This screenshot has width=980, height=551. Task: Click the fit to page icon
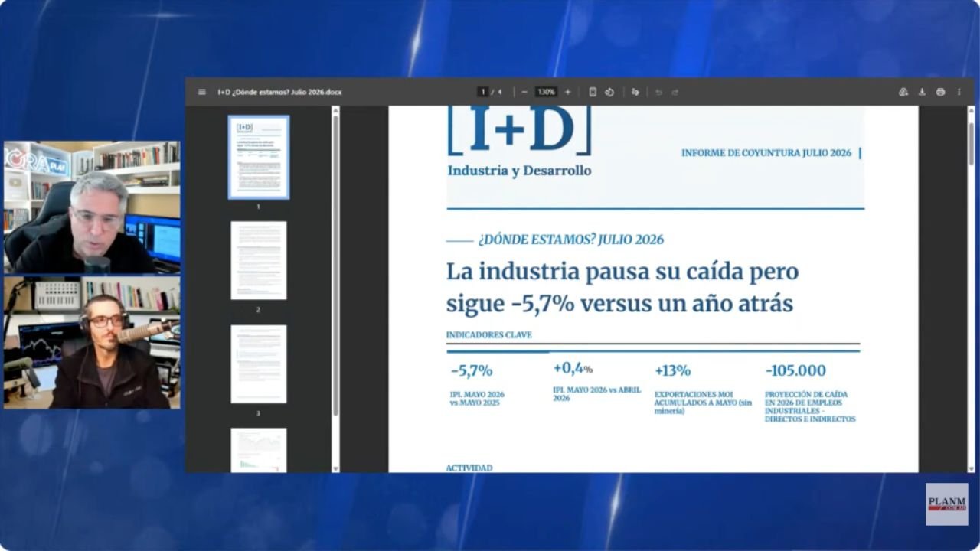click(593, 92)
